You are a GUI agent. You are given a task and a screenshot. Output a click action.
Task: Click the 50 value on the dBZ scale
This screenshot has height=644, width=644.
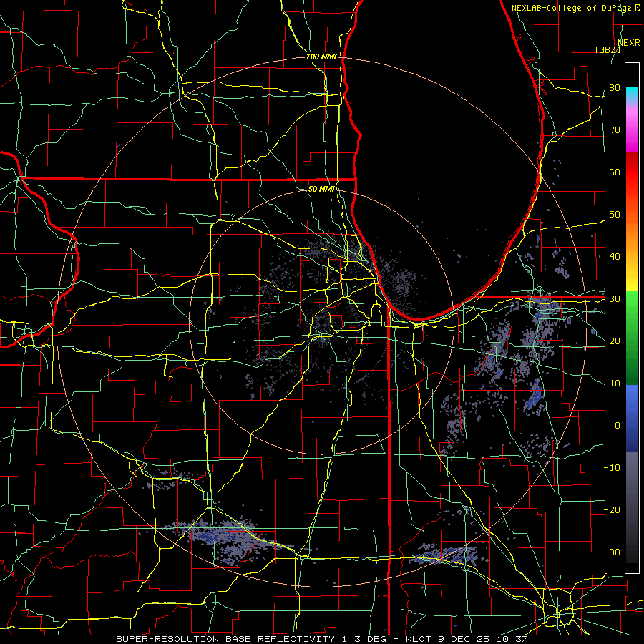point(615,215)
